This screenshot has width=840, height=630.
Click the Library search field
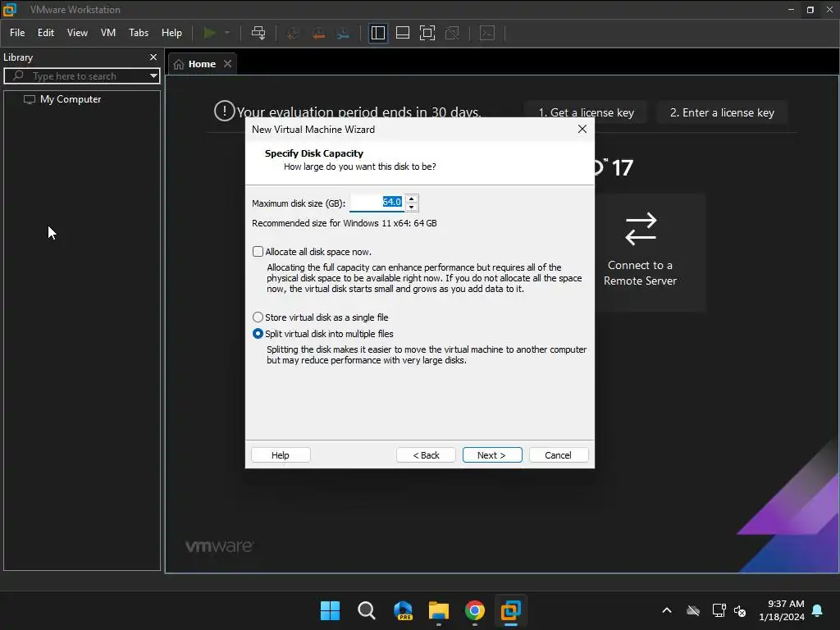[81, 76]
